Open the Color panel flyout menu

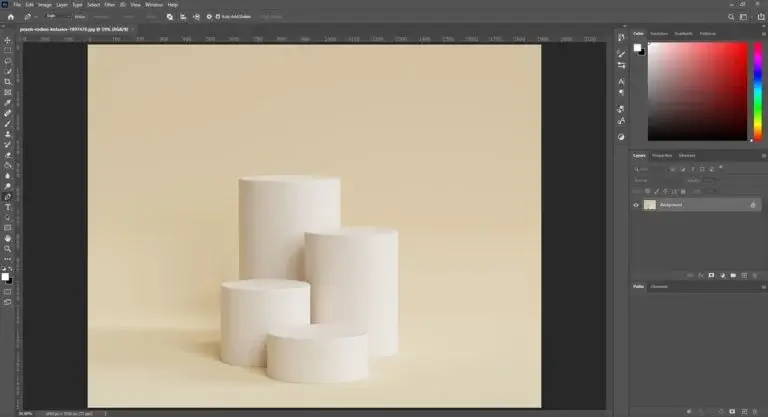pyautogui.click(x=763, y=34)
